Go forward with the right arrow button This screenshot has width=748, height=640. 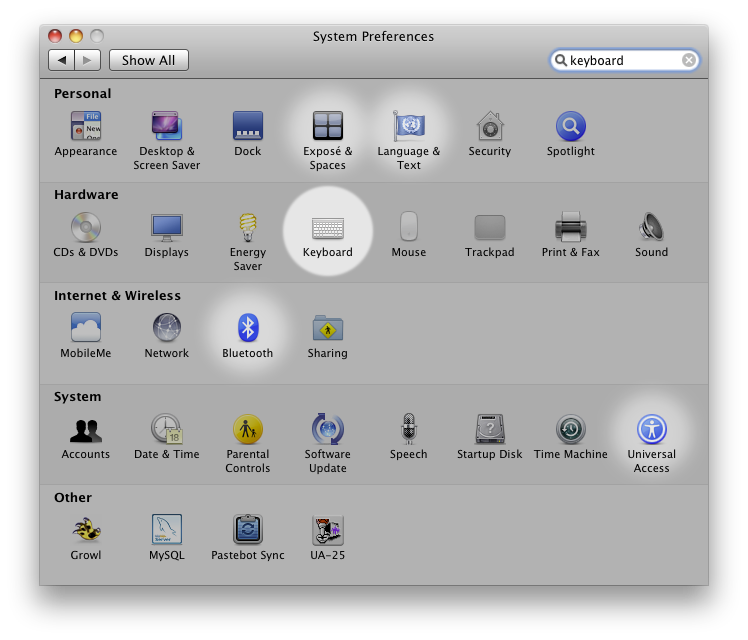[87, 60]
